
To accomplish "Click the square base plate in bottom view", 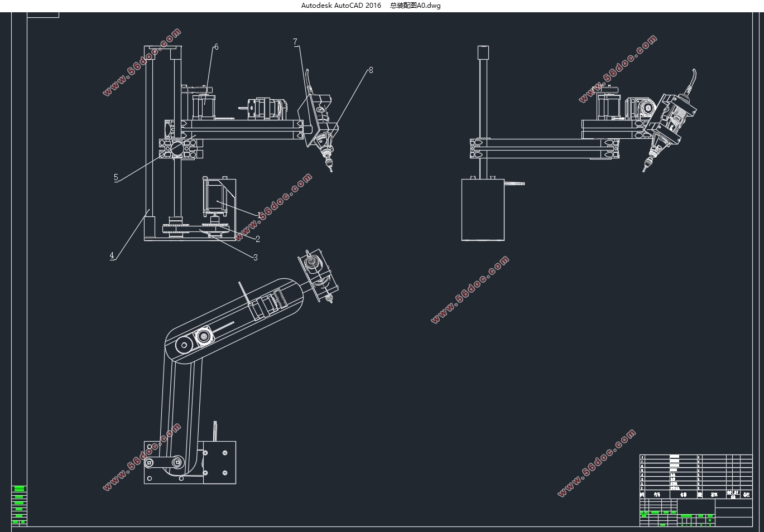I will (218, 462).
